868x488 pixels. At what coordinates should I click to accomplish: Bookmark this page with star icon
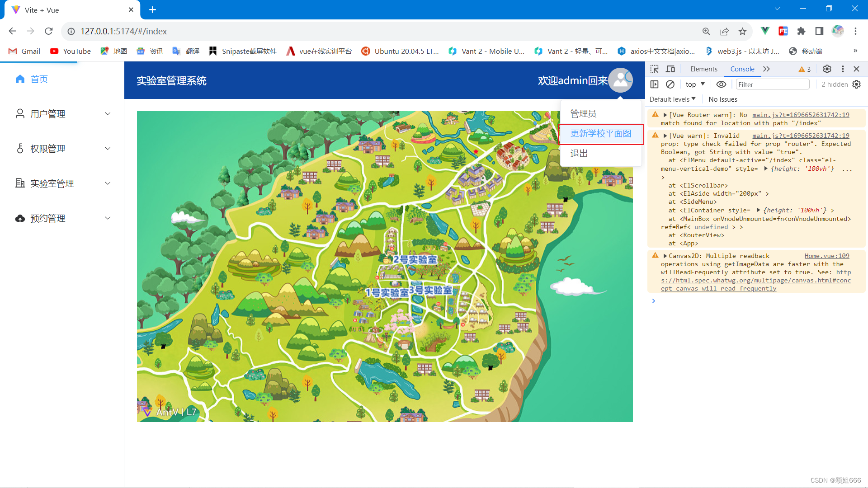point(742,31)
